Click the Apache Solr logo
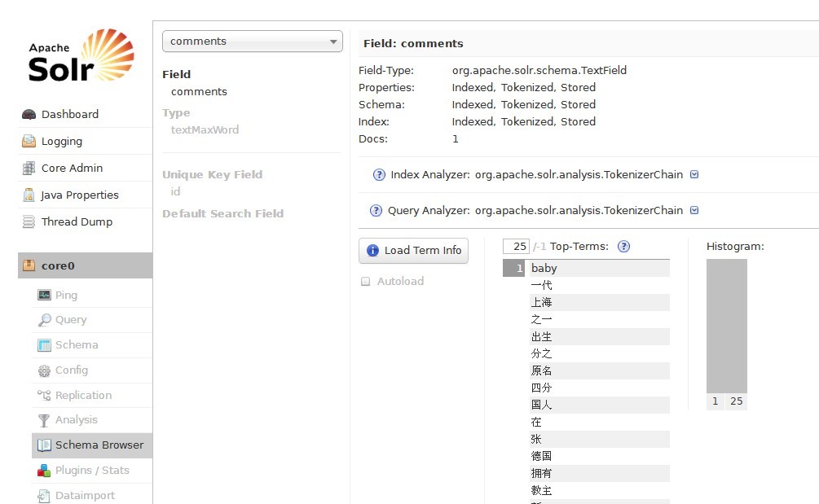819x504 pixels. point(81,55)
